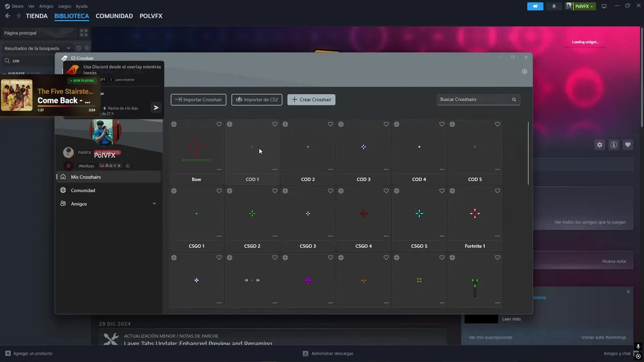
Task: Open Steam Big Picture mode icon
Action: click(604, 6)
